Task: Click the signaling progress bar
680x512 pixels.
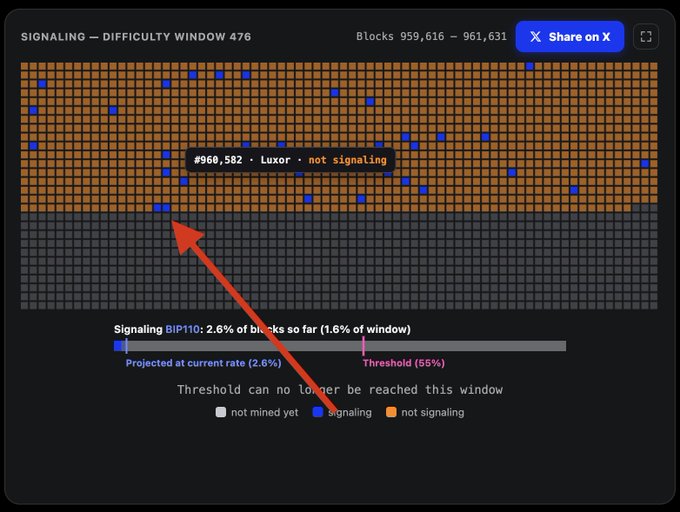Action: coord(340,346)
